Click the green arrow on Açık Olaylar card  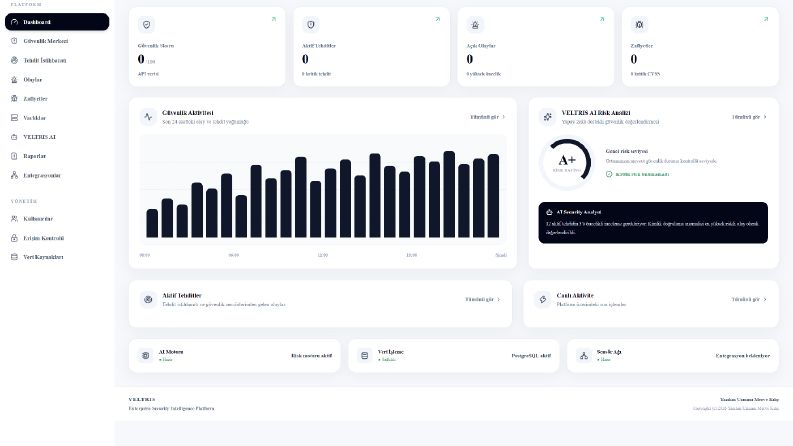coord(602,19)
